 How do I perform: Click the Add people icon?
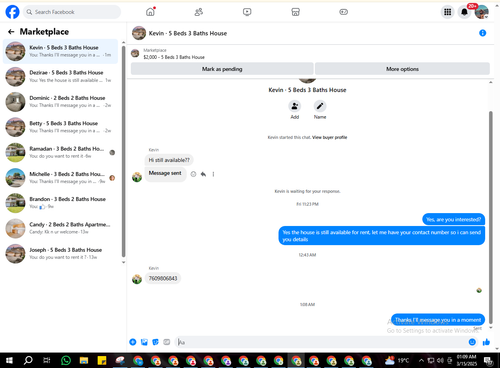295,106
